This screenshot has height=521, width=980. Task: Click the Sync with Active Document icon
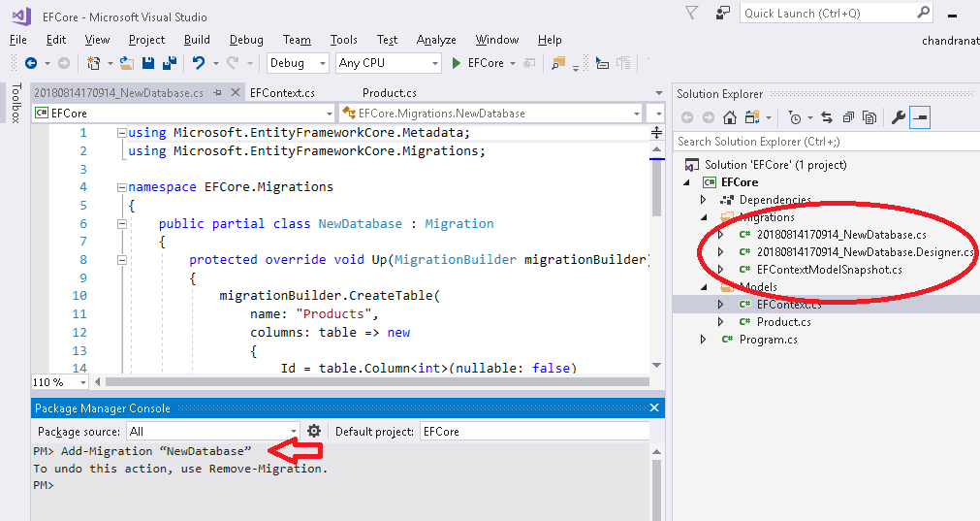click(827, 117)
